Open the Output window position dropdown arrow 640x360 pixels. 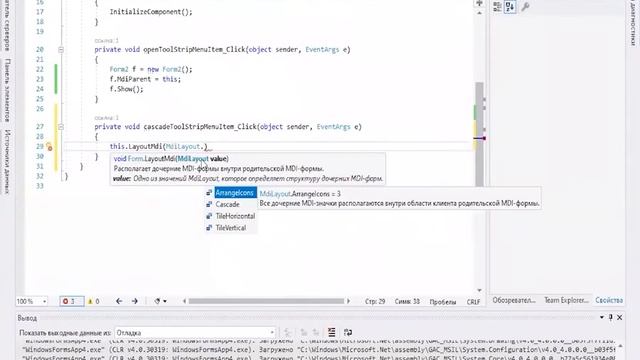click(x=602, y=318)
